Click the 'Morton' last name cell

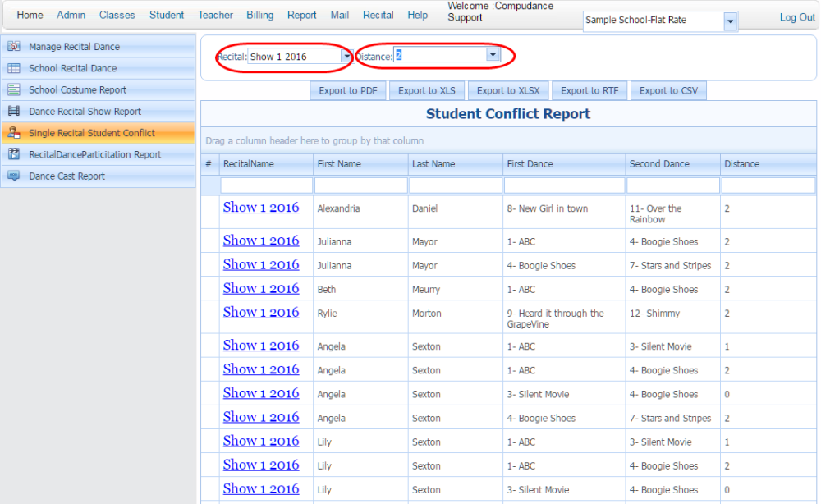tap(455, 317)
